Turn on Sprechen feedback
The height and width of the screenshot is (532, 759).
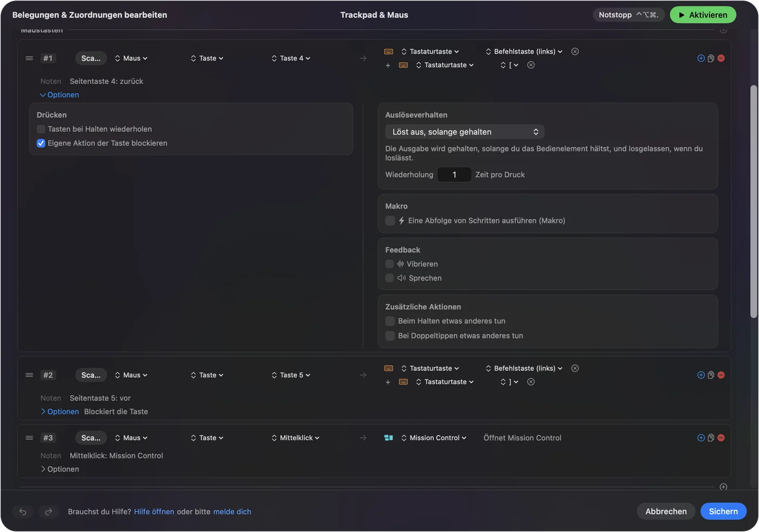389,278
